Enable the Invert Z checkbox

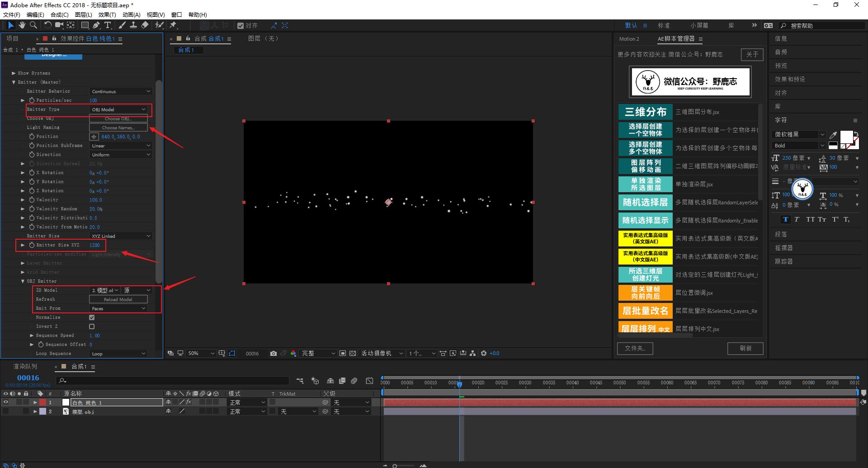[92, 326]
